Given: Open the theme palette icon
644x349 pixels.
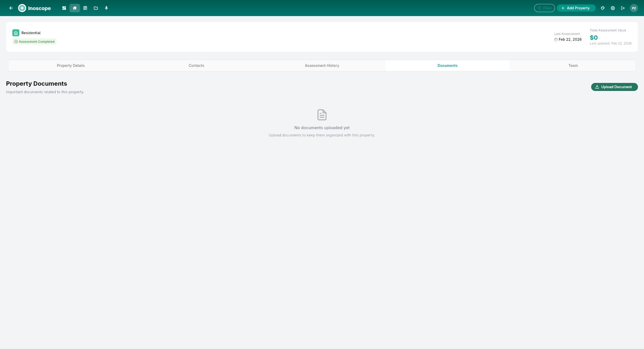Looking at the screenshot, I should coord(602,8).
